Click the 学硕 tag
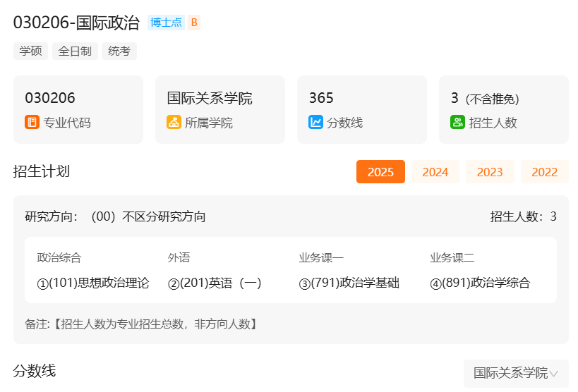 pos(30,51)
